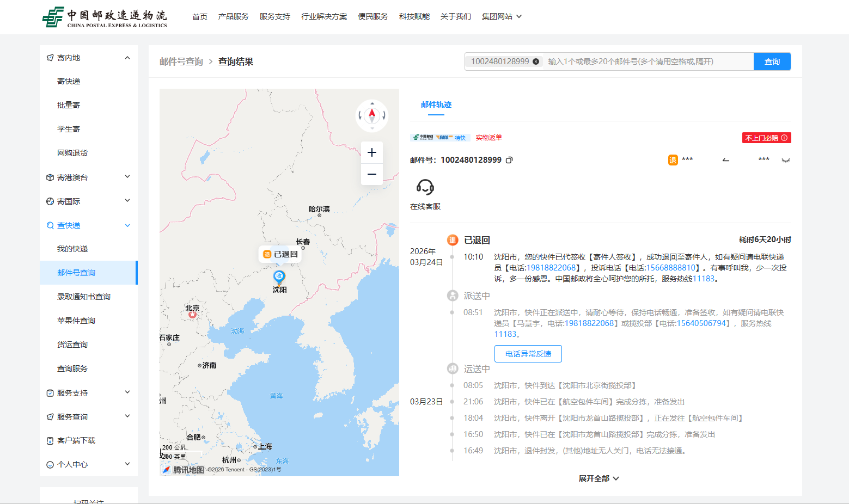Viewport: 849px width, 504px height.
Task: Click the 沈阳 location pin on map
Action: [x=279, y=276]
